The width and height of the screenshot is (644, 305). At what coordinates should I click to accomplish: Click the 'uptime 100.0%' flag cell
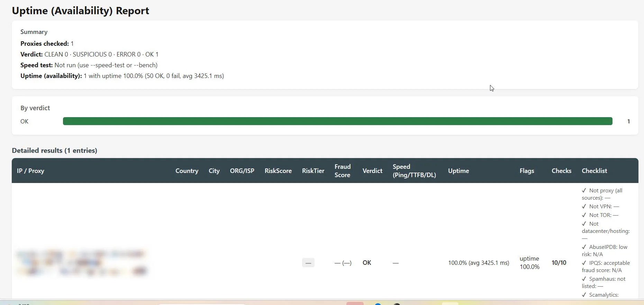tap(529, 263)
